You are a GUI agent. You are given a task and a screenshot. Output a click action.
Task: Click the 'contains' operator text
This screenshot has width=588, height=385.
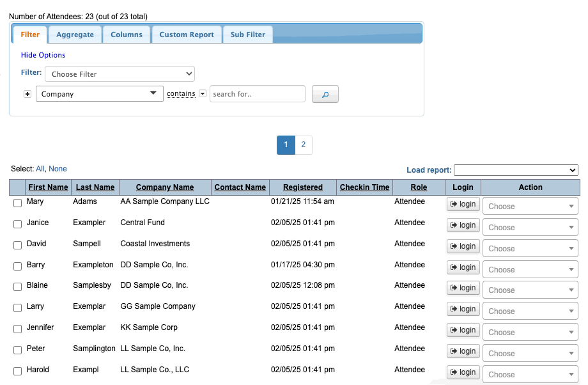tap(181, 93)
